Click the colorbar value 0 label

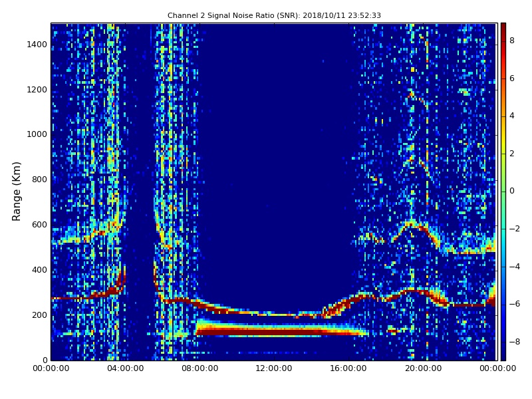[512, 191]
